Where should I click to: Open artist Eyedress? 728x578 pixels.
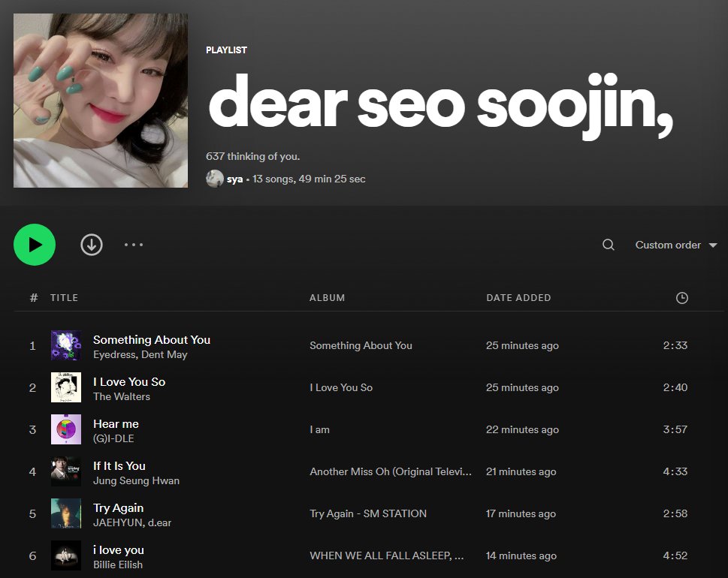(x=115, y=354)
